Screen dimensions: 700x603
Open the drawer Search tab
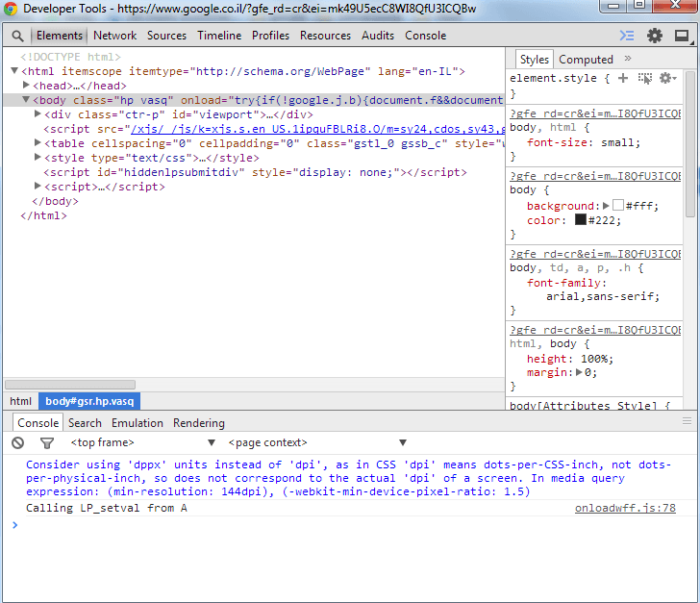pyautogui.click(x=85, y=423)
